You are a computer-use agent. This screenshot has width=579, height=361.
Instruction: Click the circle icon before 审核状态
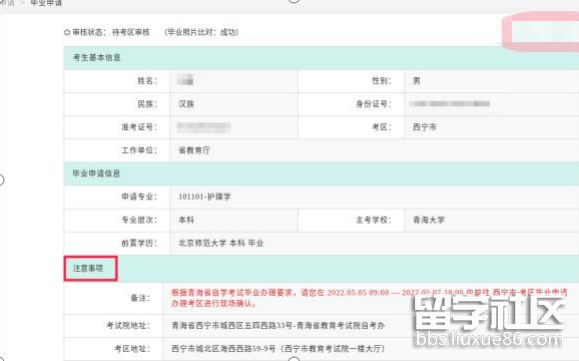67,32
